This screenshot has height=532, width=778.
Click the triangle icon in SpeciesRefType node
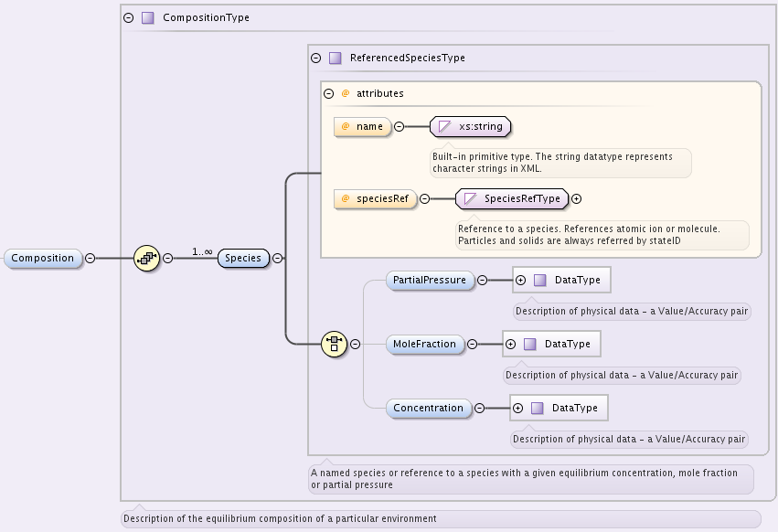click(470, 199)
